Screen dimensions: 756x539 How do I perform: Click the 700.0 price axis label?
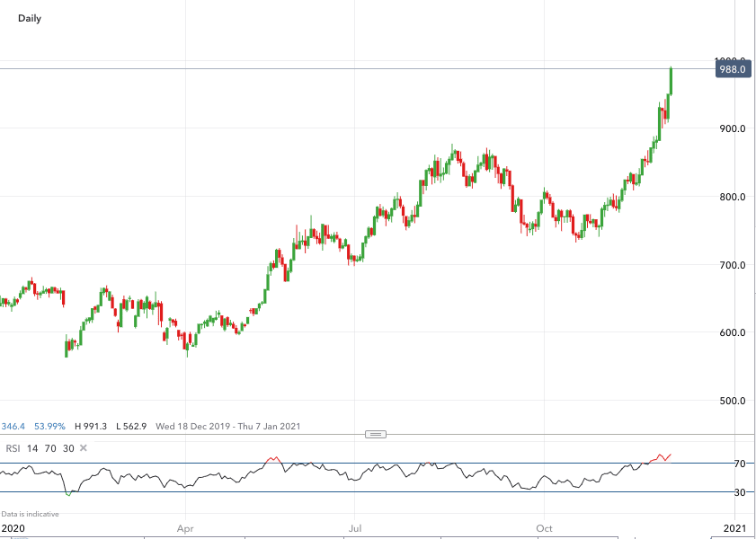[732, 265]
